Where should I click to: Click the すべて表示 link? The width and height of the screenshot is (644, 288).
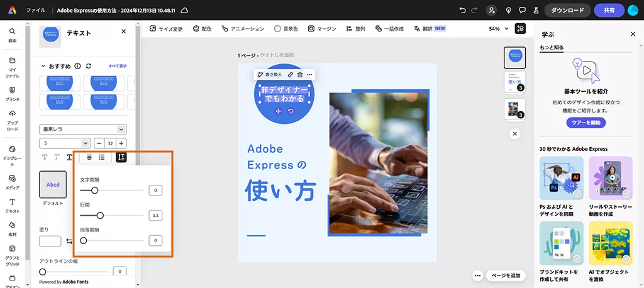pyautogui.click(x=118, y=66)
